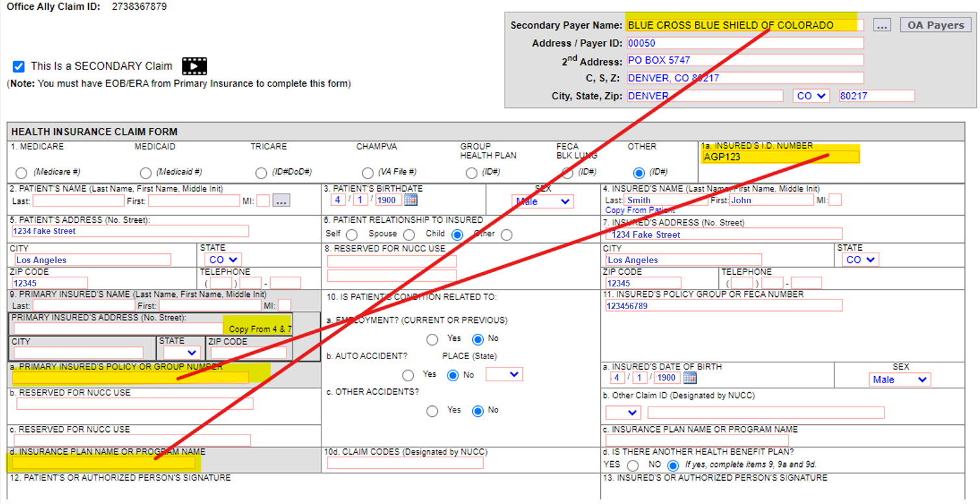Play the SECONDARY Claim instructional video
The image size is (980, 504).
(194, 66)
